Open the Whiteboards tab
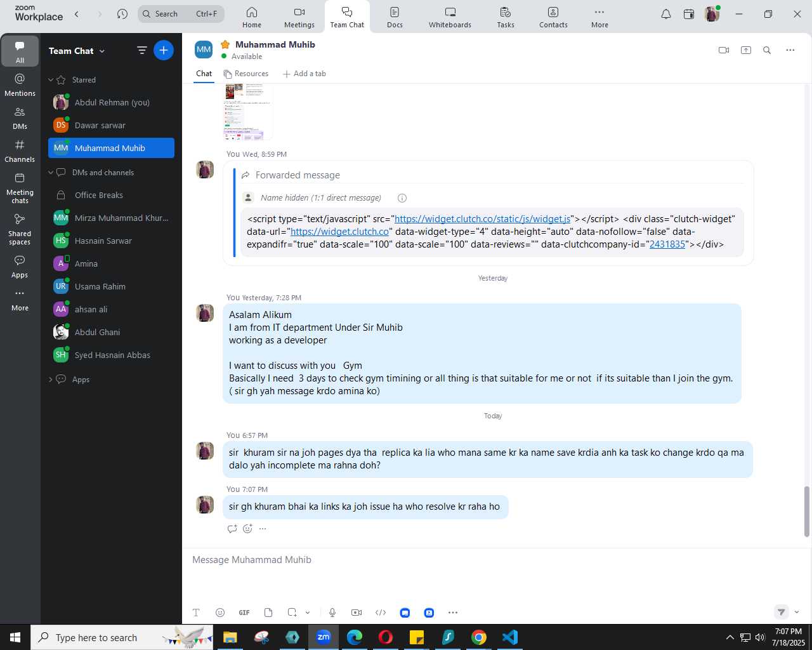Image resolution: width=812 pixels, height=650 pixels. click(x=450, y=17)
